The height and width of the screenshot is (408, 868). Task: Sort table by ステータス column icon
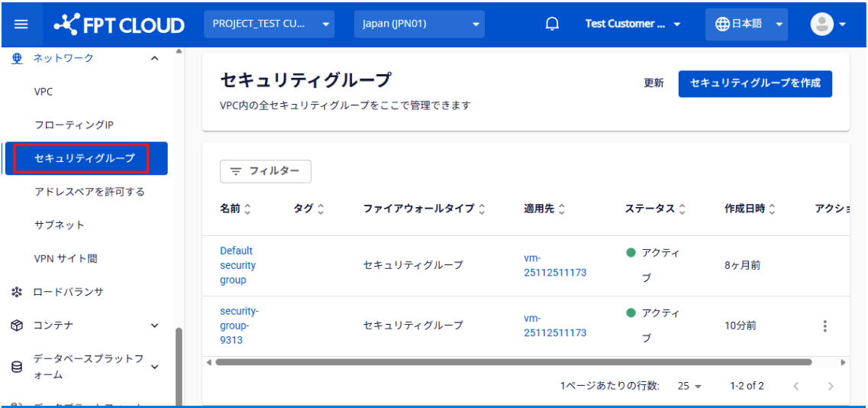(682, 209)
